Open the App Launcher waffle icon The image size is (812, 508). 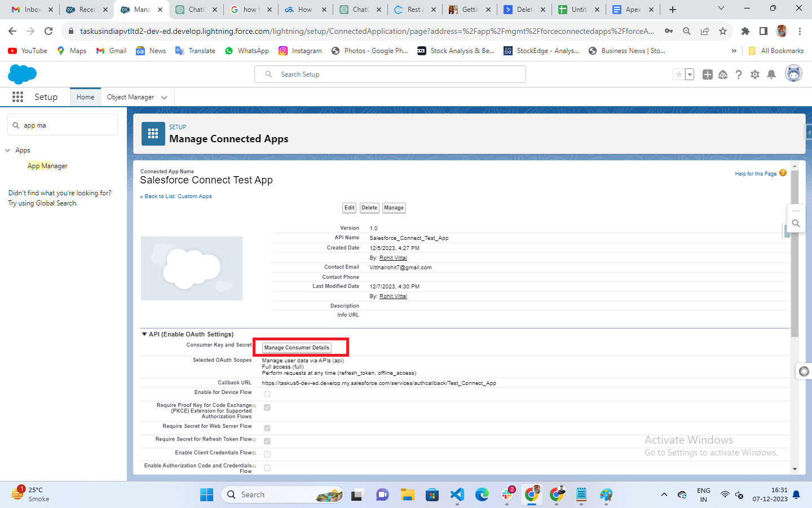(x=17, y=97)
